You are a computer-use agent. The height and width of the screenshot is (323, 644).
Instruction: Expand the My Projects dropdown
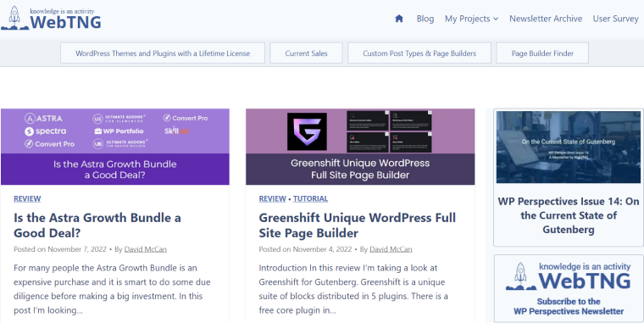471,19
